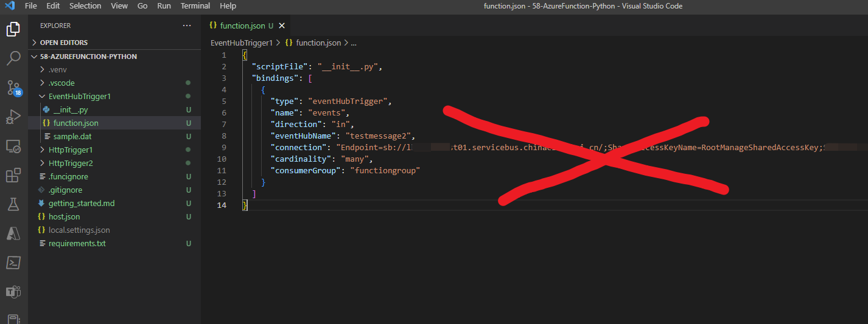Screen dimensions: 868x324
Task: Click EventHubTrigger1 in the breadcrumb
Action: [241, 43]
